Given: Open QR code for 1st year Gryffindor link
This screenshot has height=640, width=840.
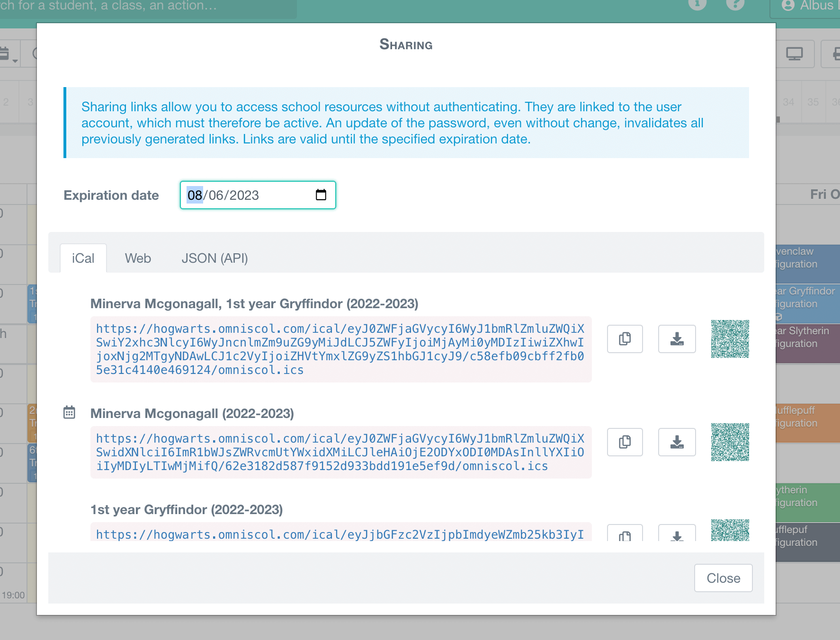Looking at the screenshot, I should click(730, 530).
